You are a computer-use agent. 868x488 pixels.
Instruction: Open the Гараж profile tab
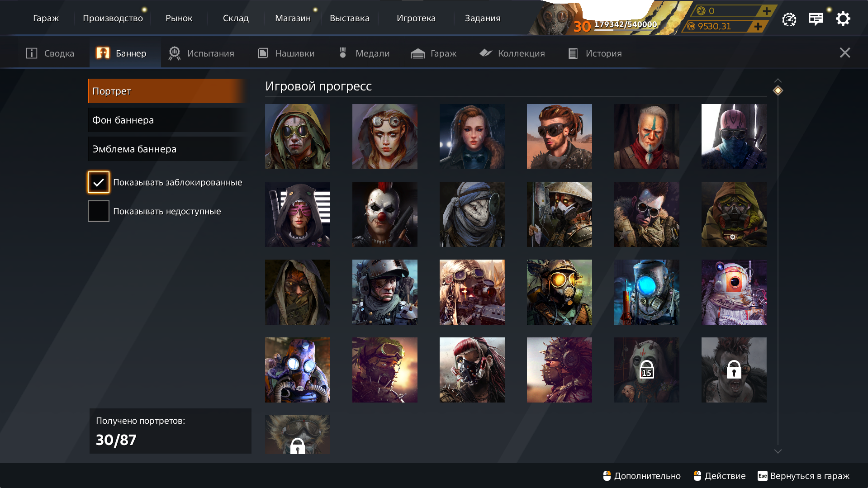[x=433, y=53]
